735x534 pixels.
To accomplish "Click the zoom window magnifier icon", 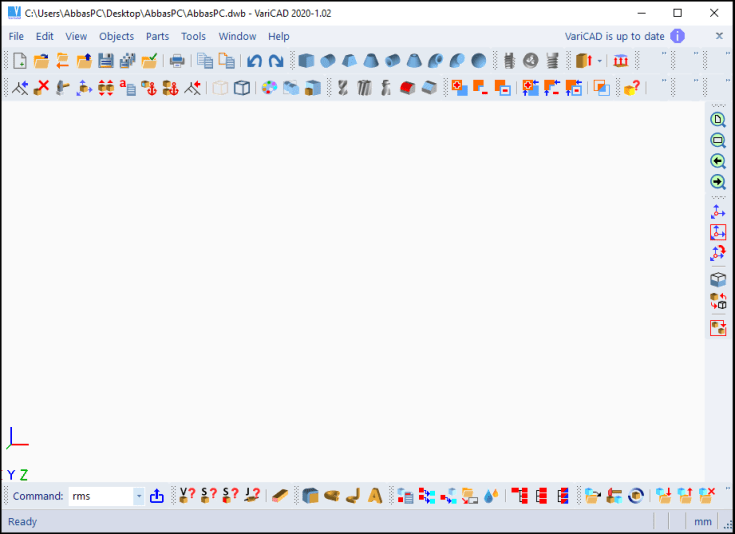I will tap(718, 141).
